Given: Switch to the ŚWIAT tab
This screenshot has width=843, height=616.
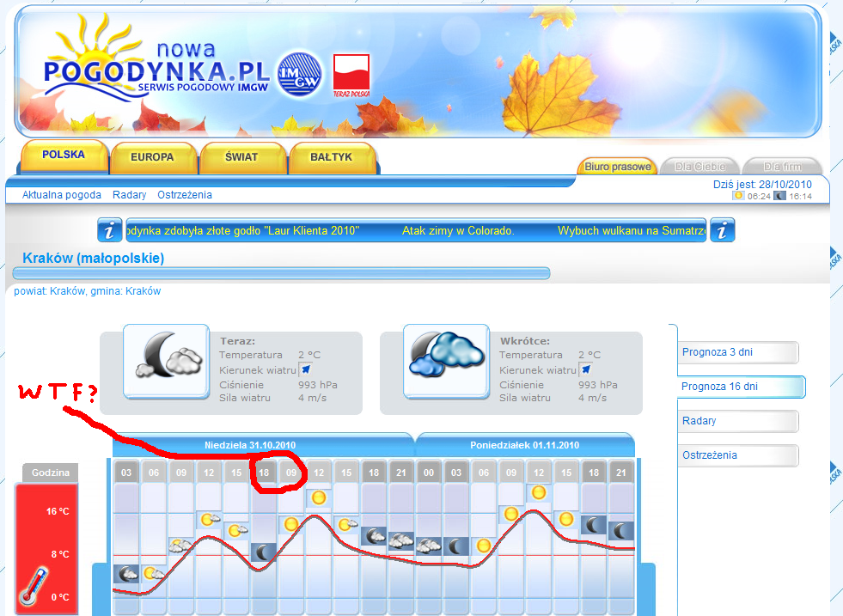Looking at the screenshot, I should (x=242, y=157).
